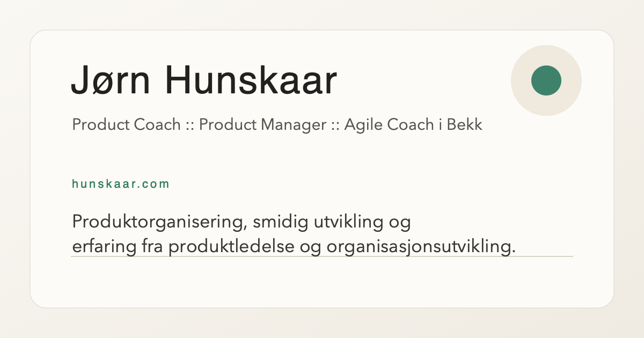This screenshot has width=644, height=338.
Task: Click the green dot icon
Action: coord(546,80)
